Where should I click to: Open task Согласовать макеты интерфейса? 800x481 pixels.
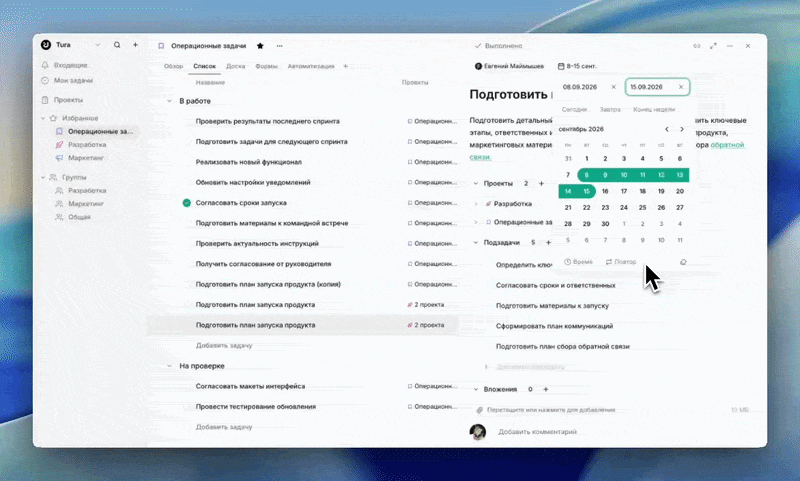pos(250,387)
